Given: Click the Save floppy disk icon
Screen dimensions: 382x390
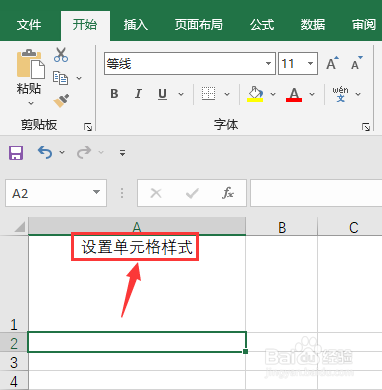Looking at the screenshot, I should (16, 153).
